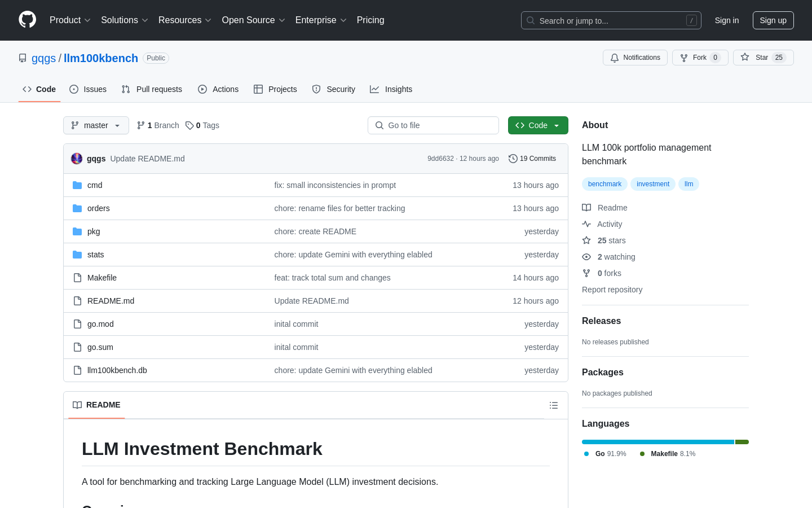Image resolution: width=812 pixels, height=508 pixels.
Task: Open the Issues tab
Action: tap(88, 89)
